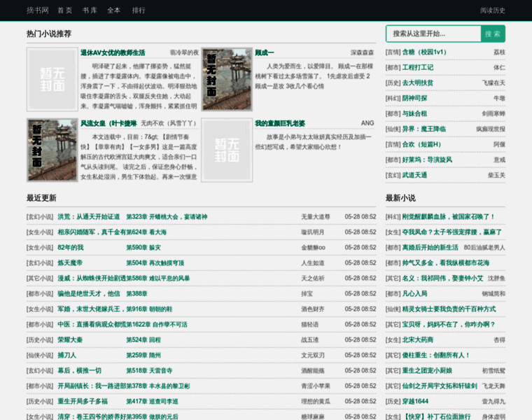The height and width of the screenshot is (420, 532).
Task: Open novel 炼天魔帝
Action: (70, 263)
